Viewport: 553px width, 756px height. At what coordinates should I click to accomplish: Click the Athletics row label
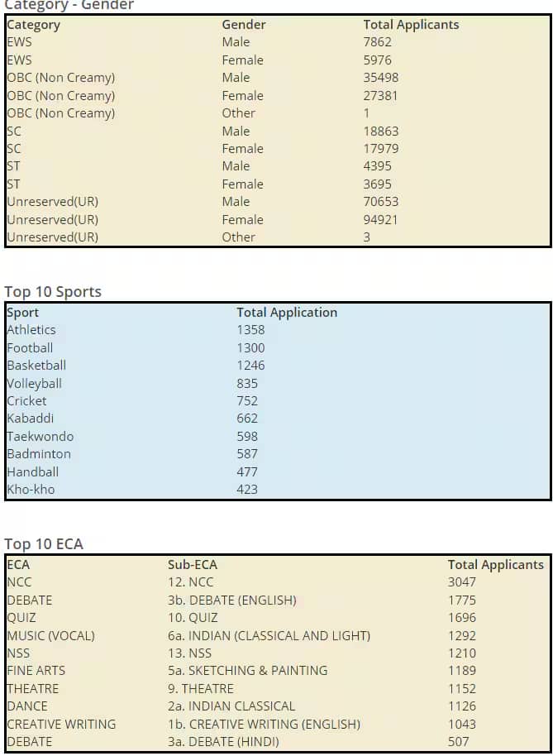point(31,330)
